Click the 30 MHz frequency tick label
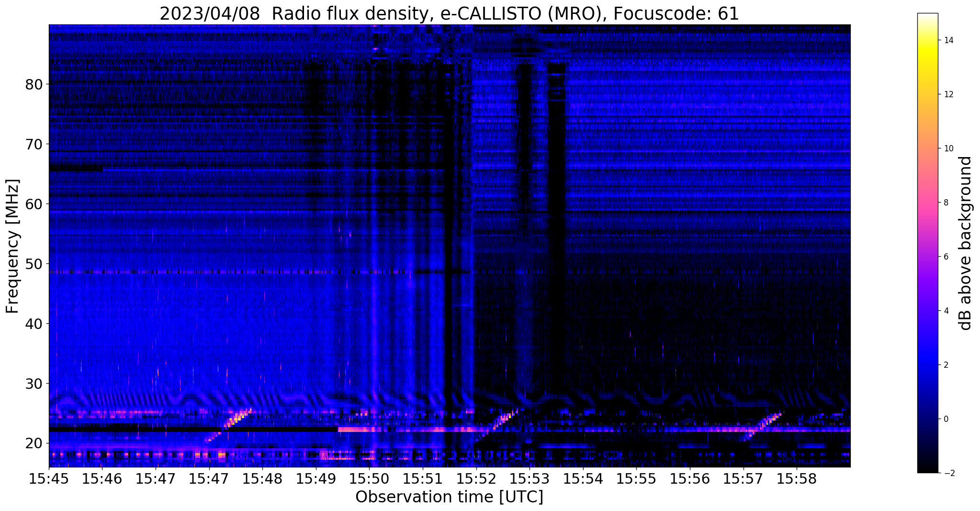980x511 pixels. 34,384
